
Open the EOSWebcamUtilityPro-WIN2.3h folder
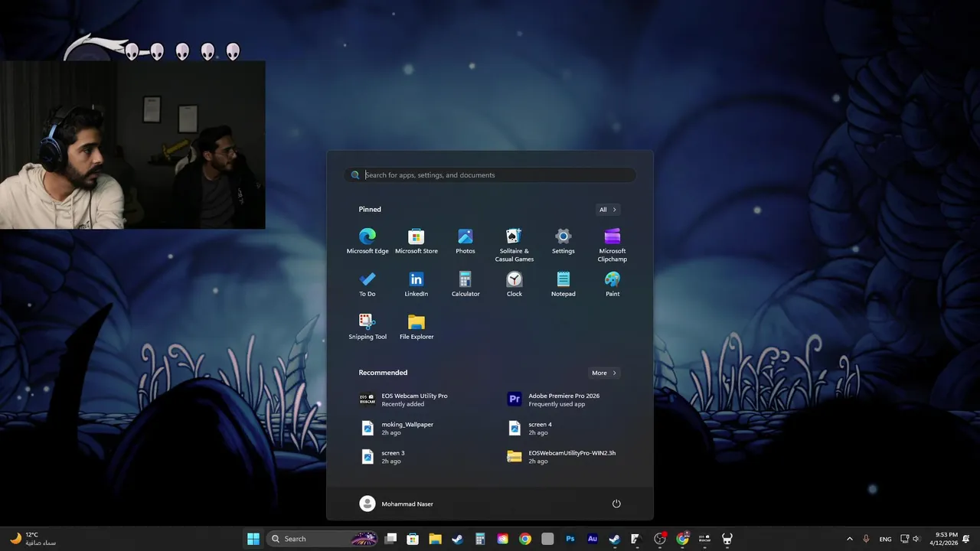(x=563, y=457)
